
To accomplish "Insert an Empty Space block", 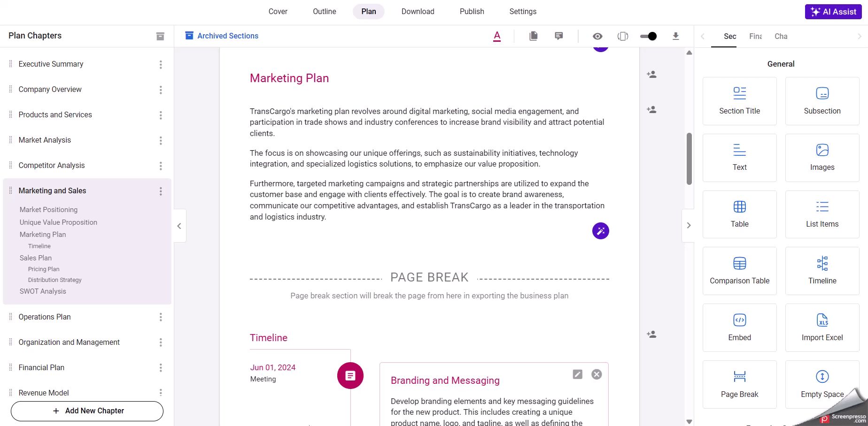I will point(822,384).
